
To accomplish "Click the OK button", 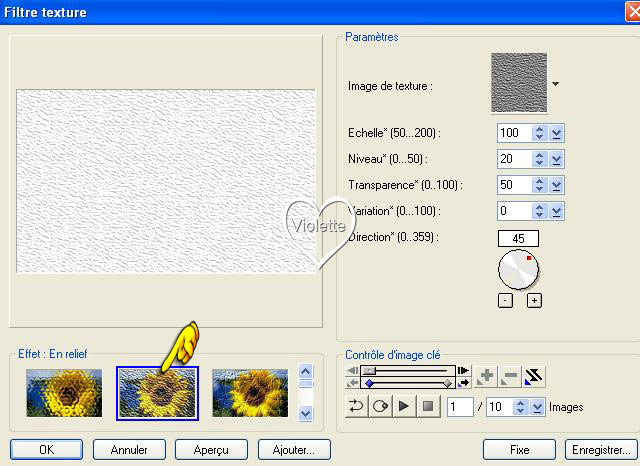I will tap(46, 450).
